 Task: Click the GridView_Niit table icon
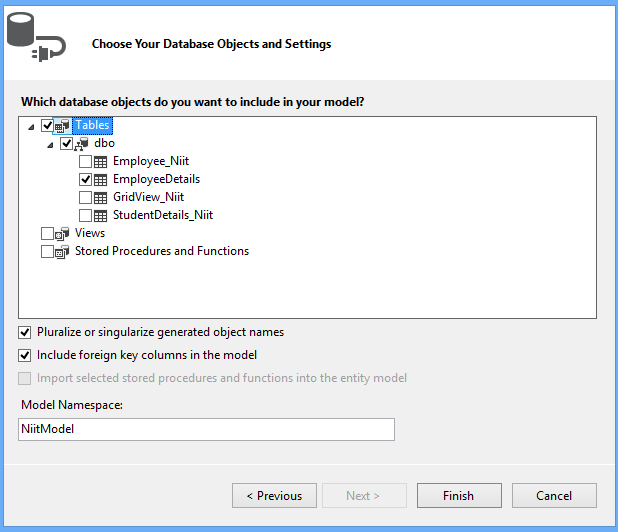coord(101,198)
